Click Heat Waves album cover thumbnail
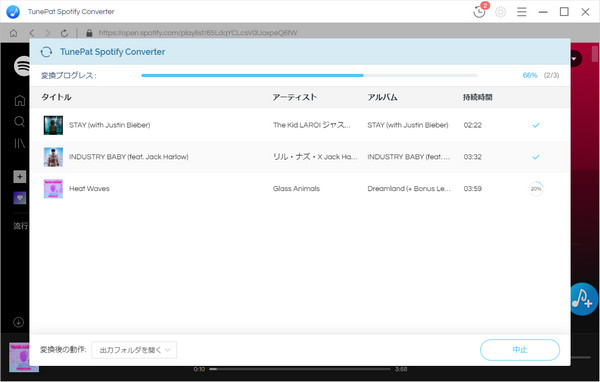This screenshot has width=600, height=382. click(53, 189)
